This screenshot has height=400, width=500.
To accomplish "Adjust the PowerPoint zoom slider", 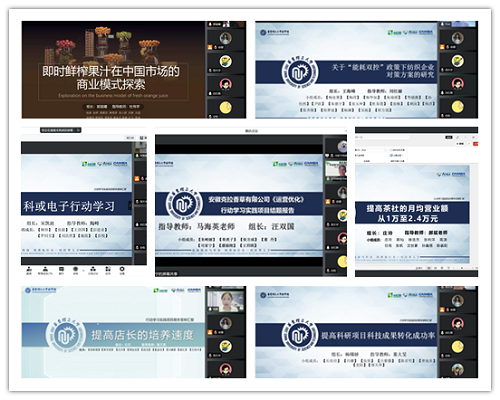I will tap(463, 268).
